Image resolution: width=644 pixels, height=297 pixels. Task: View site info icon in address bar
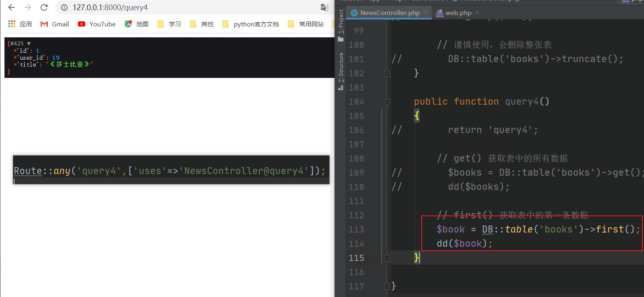pos(64,7)
